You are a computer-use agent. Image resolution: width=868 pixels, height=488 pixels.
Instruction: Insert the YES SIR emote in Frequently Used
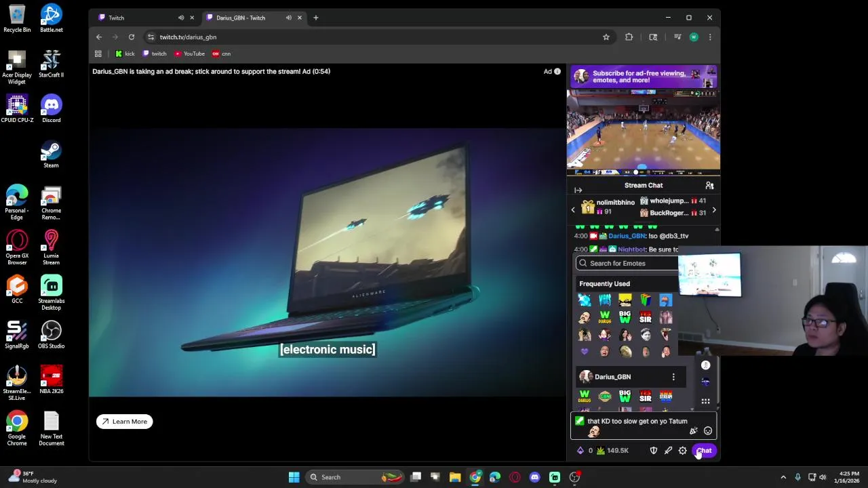coord(646,317)
